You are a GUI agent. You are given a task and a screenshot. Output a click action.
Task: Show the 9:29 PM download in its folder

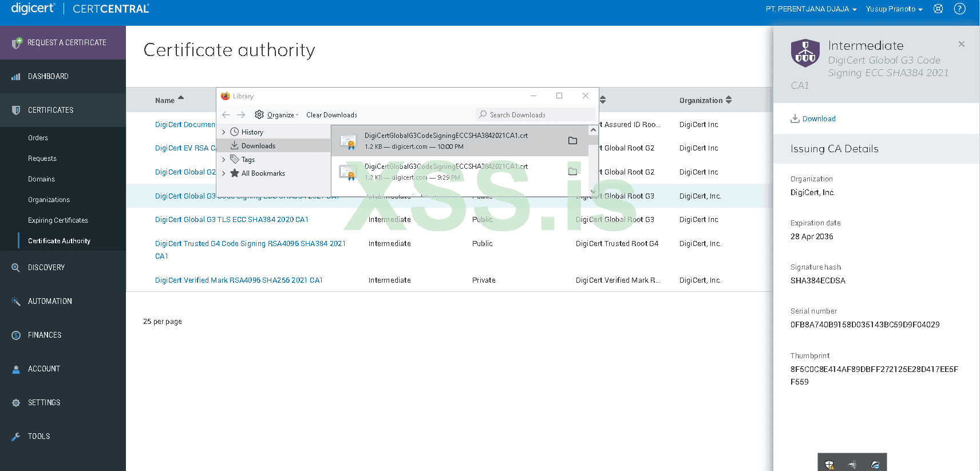(x=572, y=172)
